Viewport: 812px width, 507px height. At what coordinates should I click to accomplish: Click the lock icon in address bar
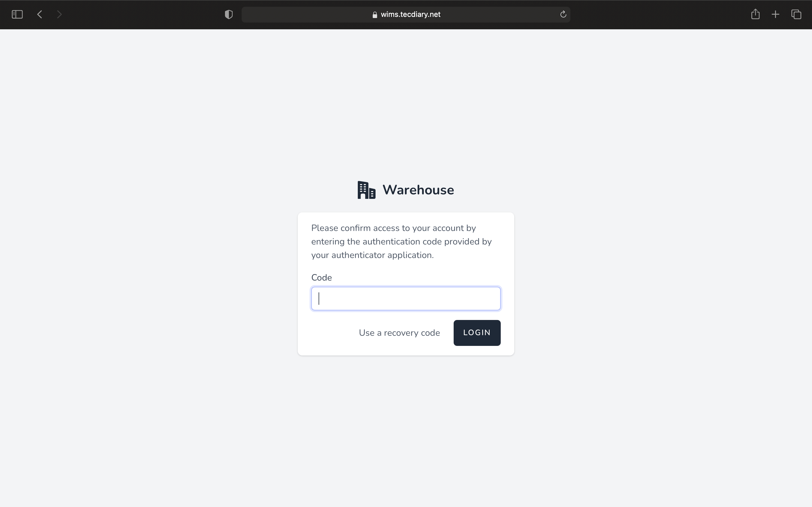point(375,15)
